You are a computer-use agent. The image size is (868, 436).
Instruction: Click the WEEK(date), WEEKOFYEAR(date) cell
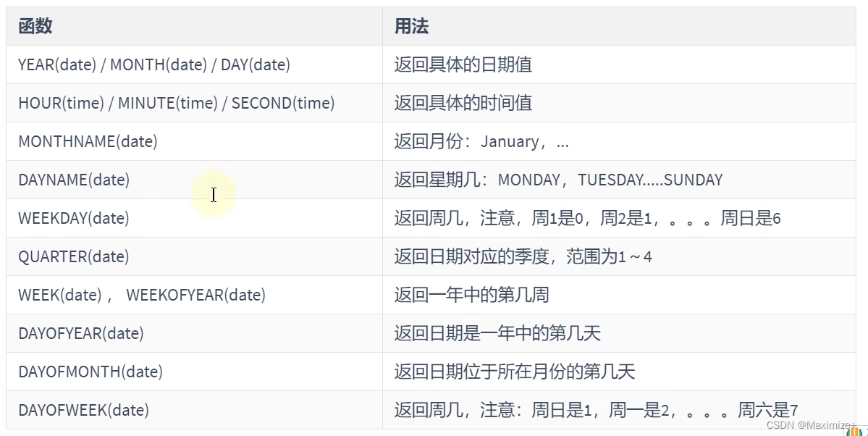(x=194, y=295)
